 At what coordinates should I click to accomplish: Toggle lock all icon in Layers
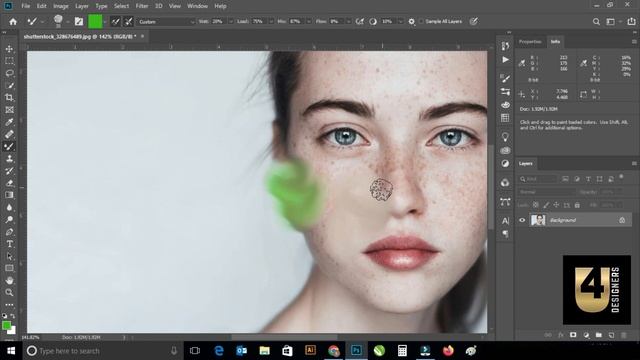point(577,205)
